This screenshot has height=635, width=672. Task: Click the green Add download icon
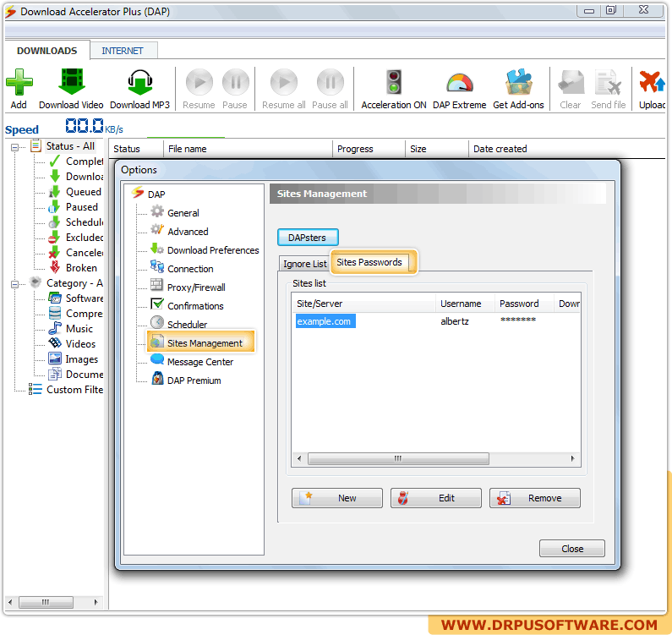click(19, 82)
